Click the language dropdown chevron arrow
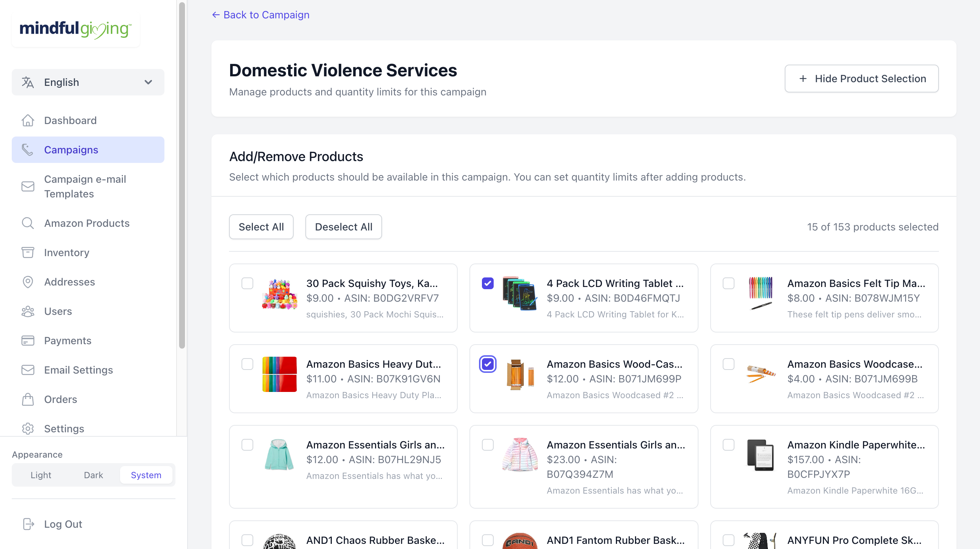Viewport: 980px width, 549px height. coord(148,82)
